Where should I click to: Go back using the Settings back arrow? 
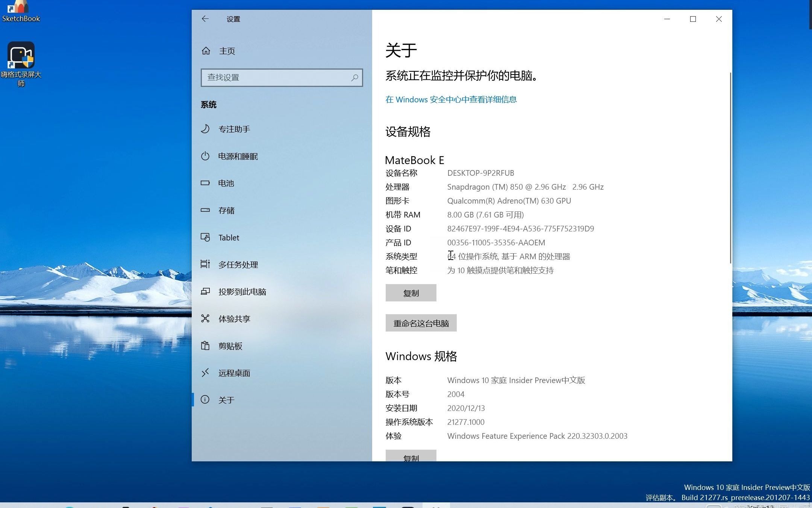(x=205, y=19)
